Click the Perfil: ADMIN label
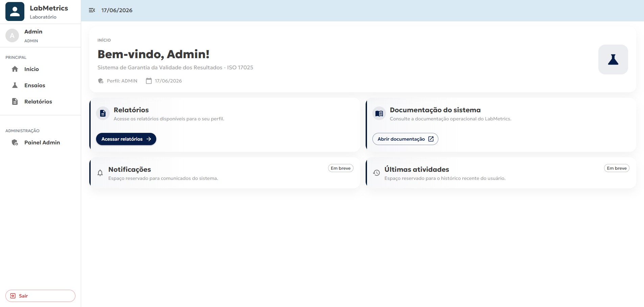Viewport: 644px width, 307px height. pyautogui.click(x=122, y=81)
